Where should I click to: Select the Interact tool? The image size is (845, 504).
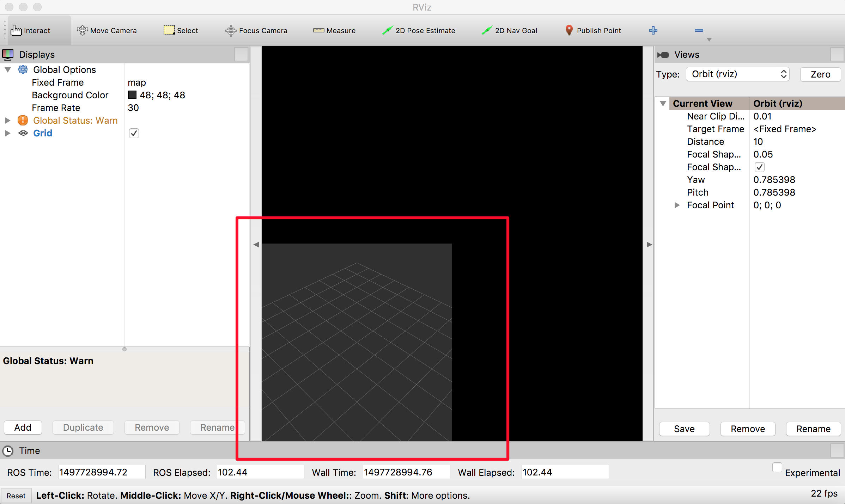(31, 30)
